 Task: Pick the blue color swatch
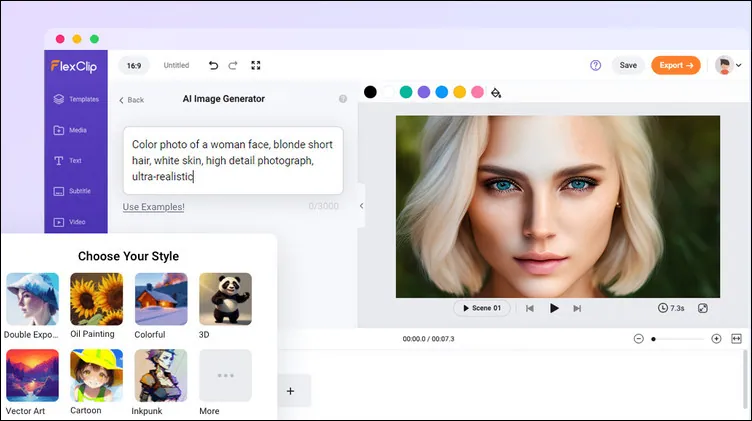coord(442,92)
